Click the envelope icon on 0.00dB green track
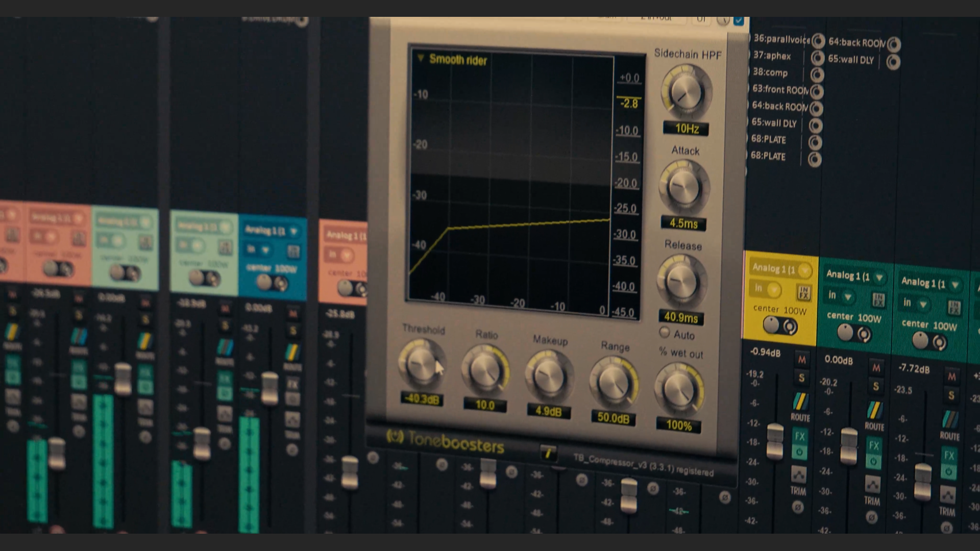The image size is (980, 551). [x=873, y=484]
